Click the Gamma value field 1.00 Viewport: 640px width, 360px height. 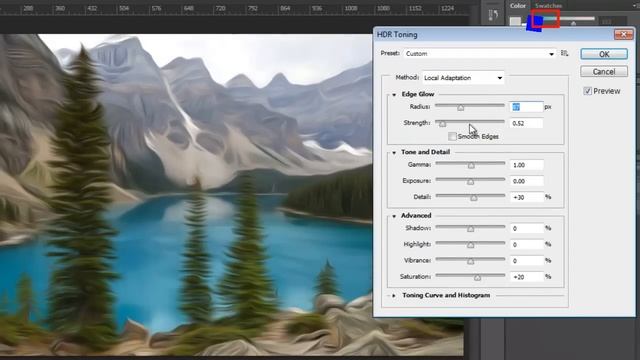click(527, 165)
